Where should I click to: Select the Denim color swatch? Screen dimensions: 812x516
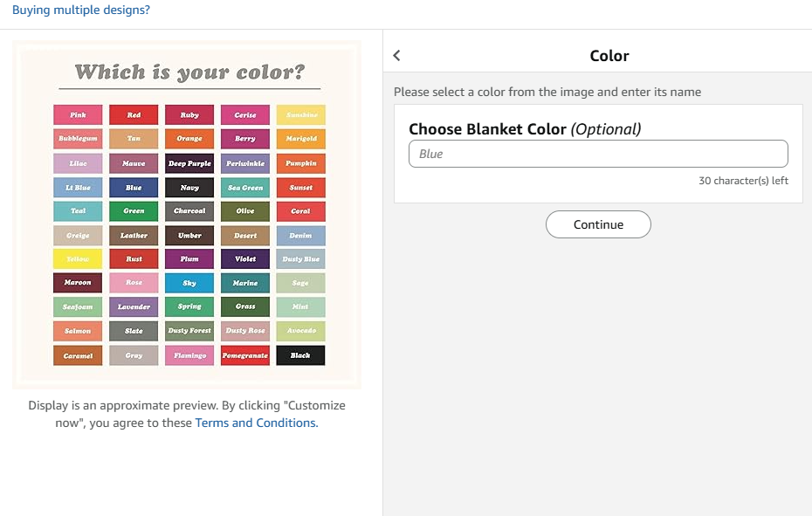tap(300, 236)
